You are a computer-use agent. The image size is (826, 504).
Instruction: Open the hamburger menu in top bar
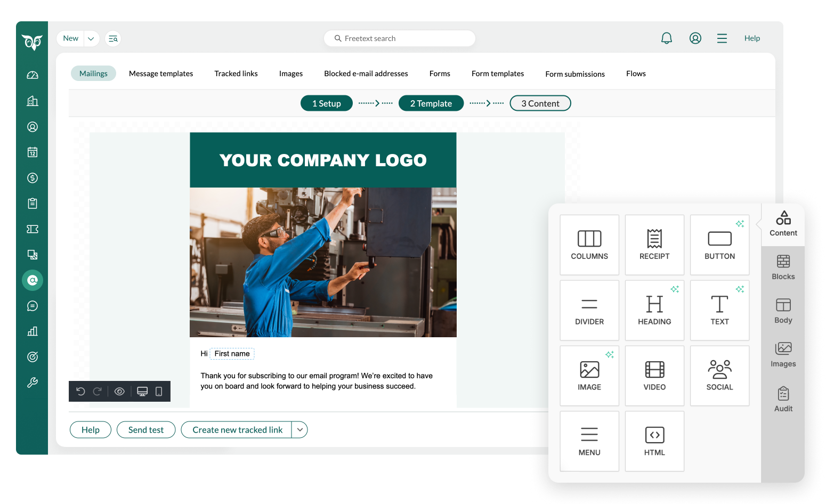point(722,38)
